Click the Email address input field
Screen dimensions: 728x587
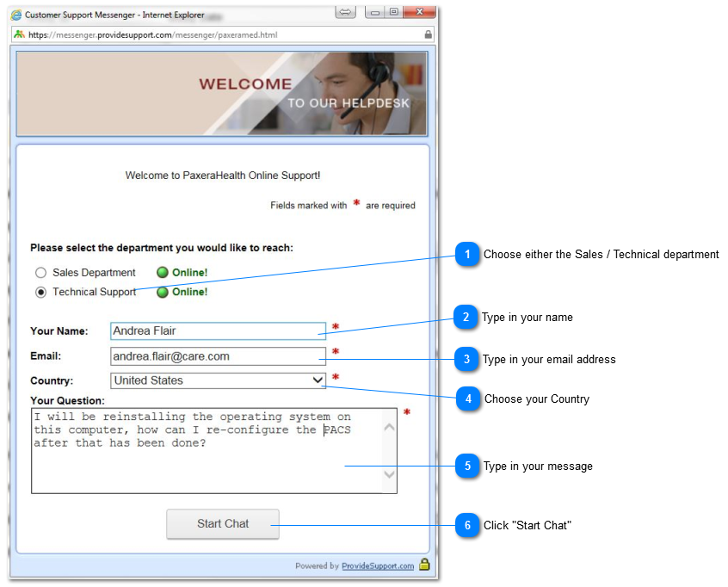pos(218,356)
